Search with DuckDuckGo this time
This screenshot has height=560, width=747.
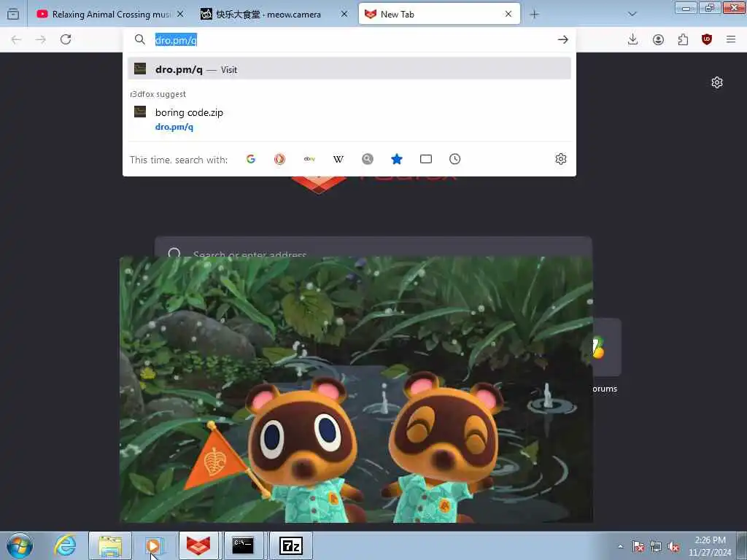coord(279,159)
